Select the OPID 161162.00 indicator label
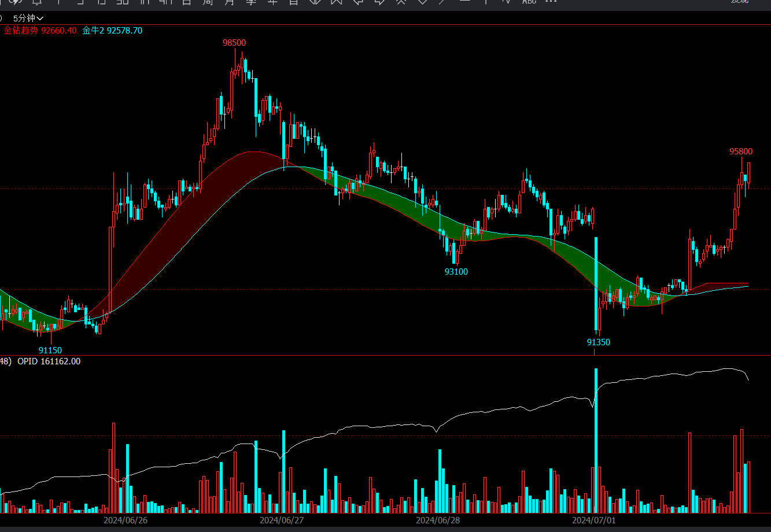 (x=49, y=361)
